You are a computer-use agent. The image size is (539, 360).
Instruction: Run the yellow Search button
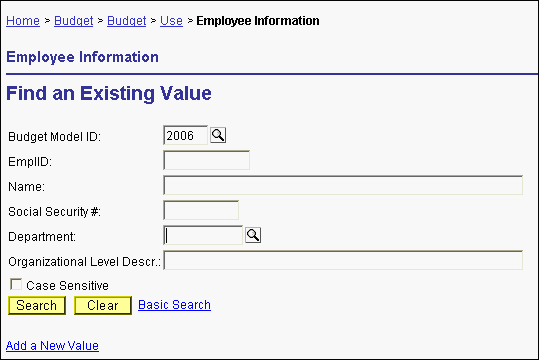pos(37,305)
